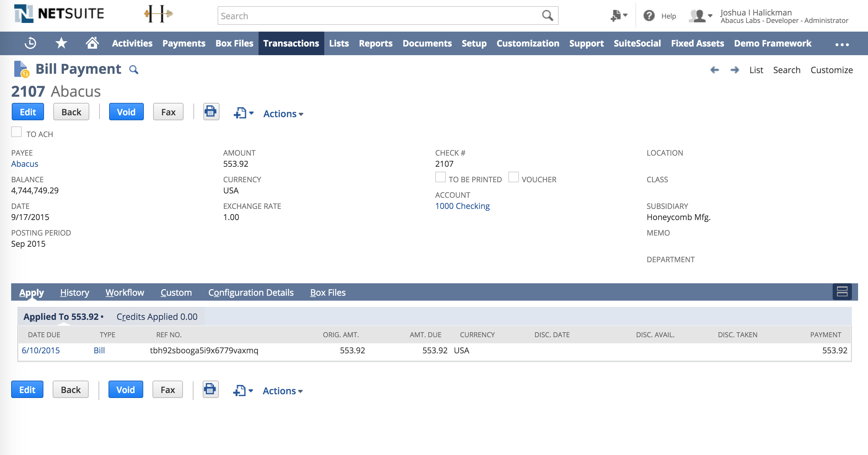Search this record using the magnifier beside Bill Payment
The image size is (868, 455).
134,70
